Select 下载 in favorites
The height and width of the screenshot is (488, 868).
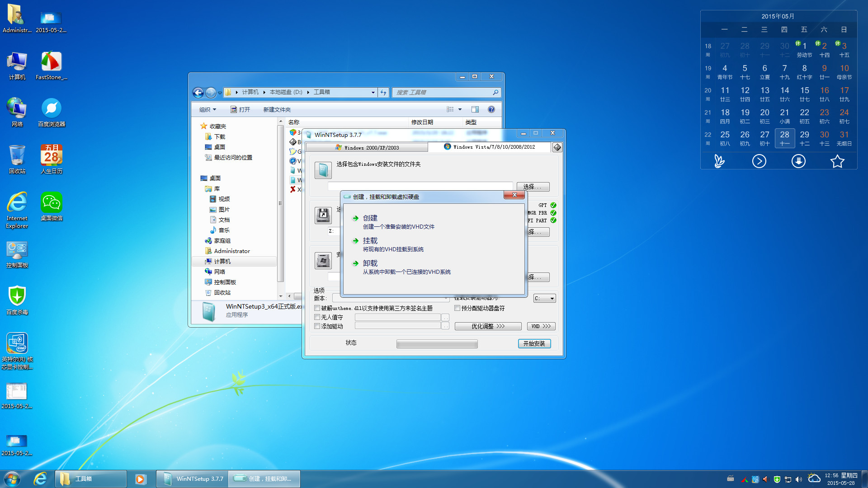click(x=219, y=136)
